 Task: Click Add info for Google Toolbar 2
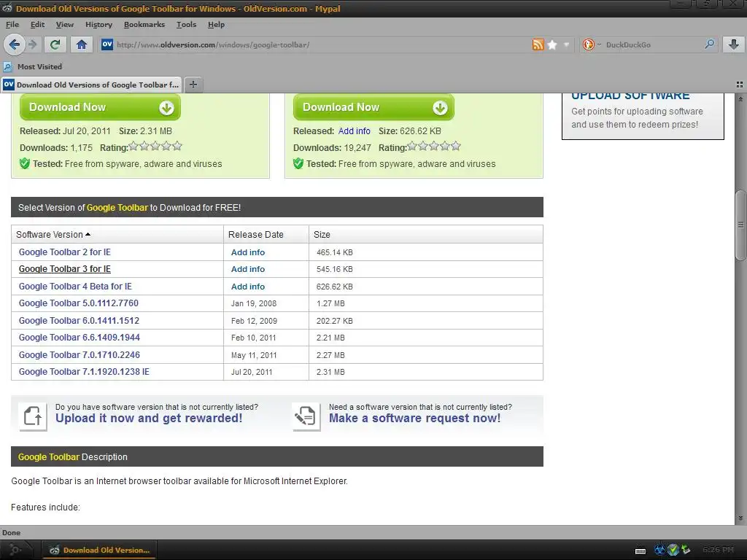[x=248, y=252]
